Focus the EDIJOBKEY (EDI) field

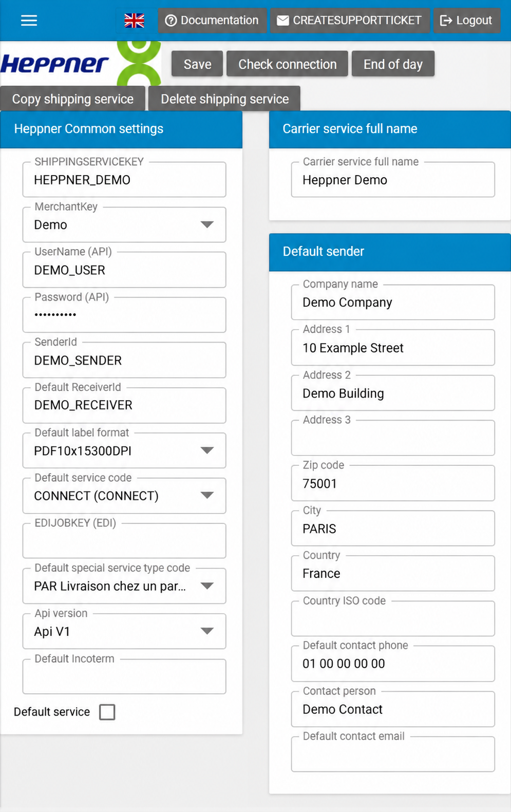[x=124, y=541]
